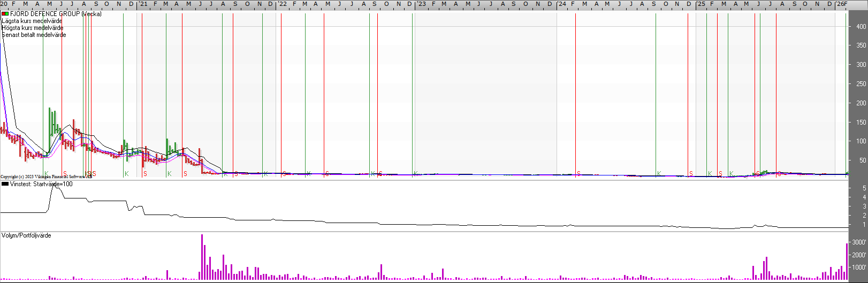Click the black Vinstest legend swatch
The width and height of the screenshot is (868, 283).
coord(5,184)
